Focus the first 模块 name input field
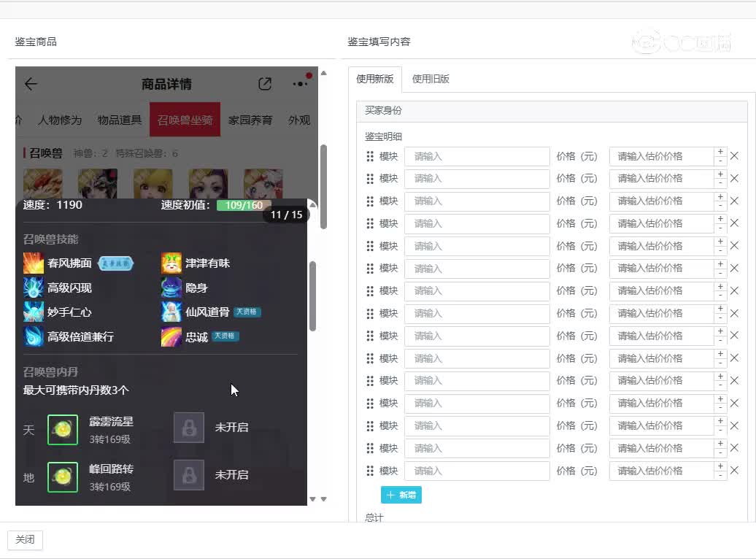 477,156
